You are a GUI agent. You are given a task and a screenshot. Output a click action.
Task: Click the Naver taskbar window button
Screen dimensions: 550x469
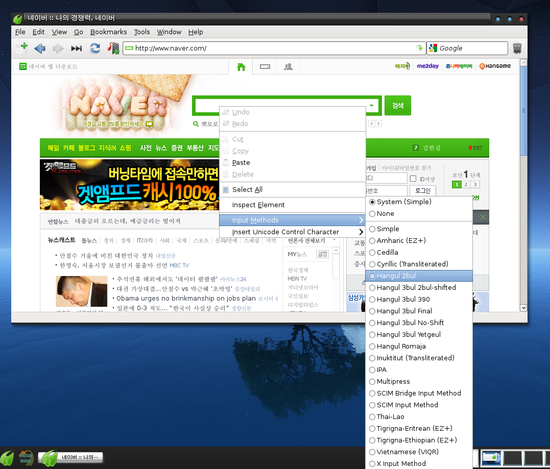point(71,457)
